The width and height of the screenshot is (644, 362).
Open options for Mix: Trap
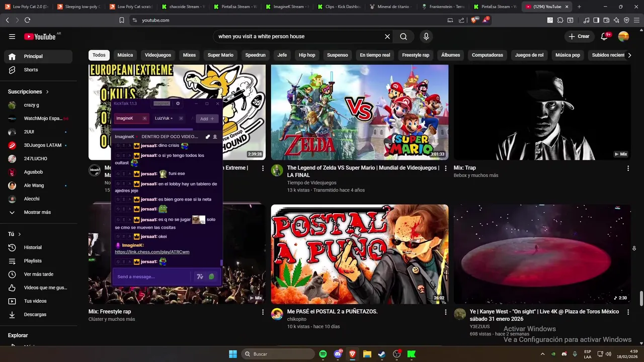coord(628,168)
